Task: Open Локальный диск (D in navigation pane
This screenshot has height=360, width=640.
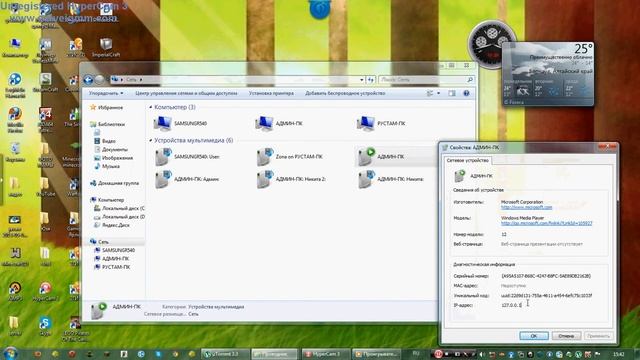Action: pyautogui.click(x=119, y=217)
